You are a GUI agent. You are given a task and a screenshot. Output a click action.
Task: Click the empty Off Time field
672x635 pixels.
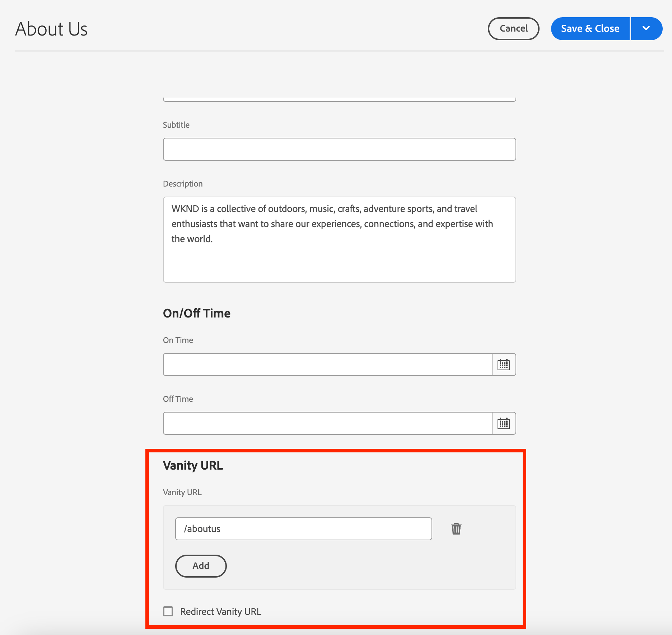coord(327,423)
